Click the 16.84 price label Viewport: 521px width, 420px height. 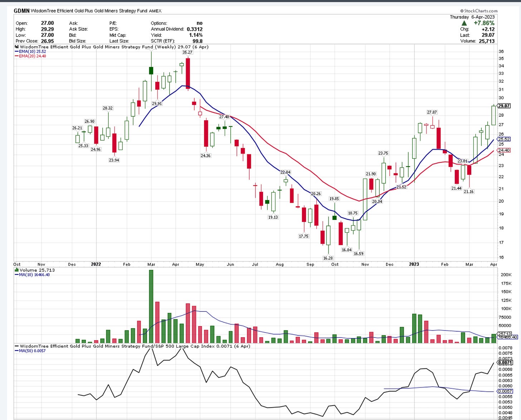[x=346, y=250]
